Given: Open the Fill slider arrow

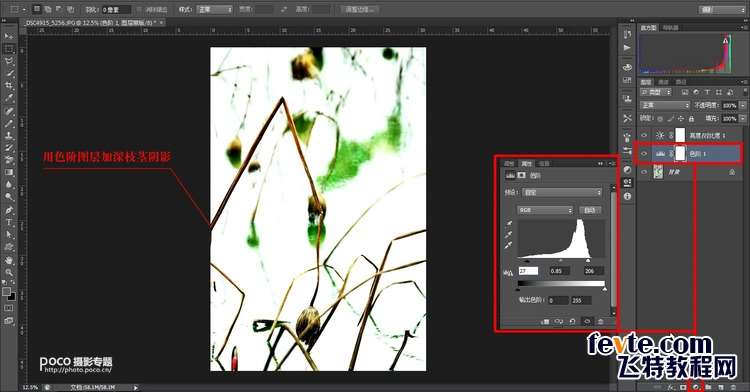Looking at the screenshot, I should [743, 118].
